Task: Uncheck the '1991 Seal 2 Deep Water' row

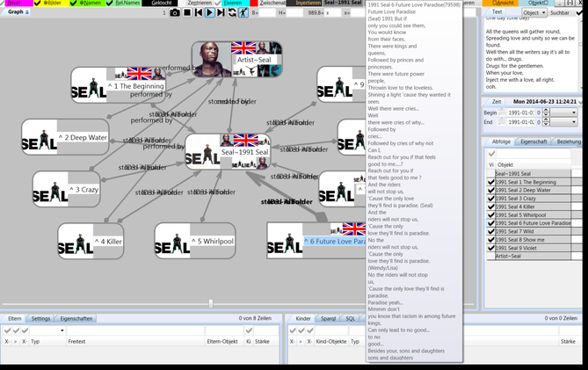Action: pos(490,190)
